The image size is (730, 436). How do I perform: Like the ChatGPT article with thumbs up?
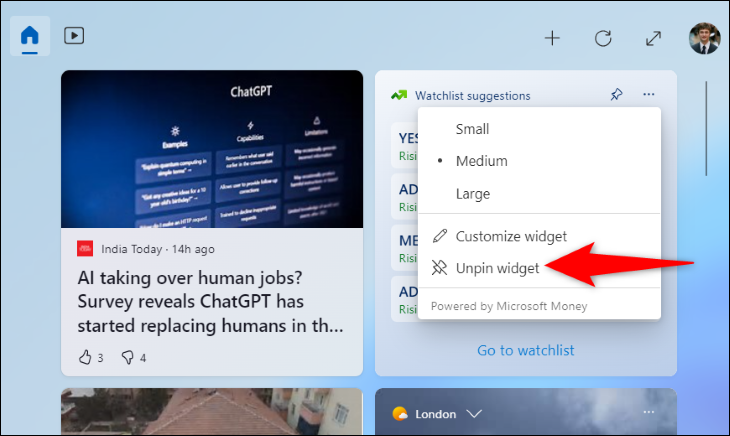(x=85, y=357)
